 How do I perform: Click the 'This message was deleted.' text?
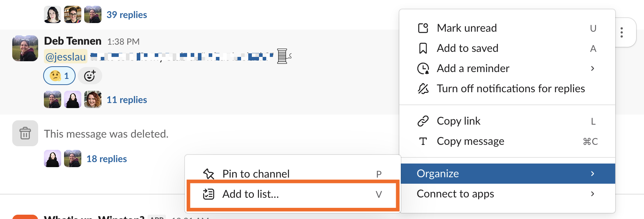click(x=106, y=134)
